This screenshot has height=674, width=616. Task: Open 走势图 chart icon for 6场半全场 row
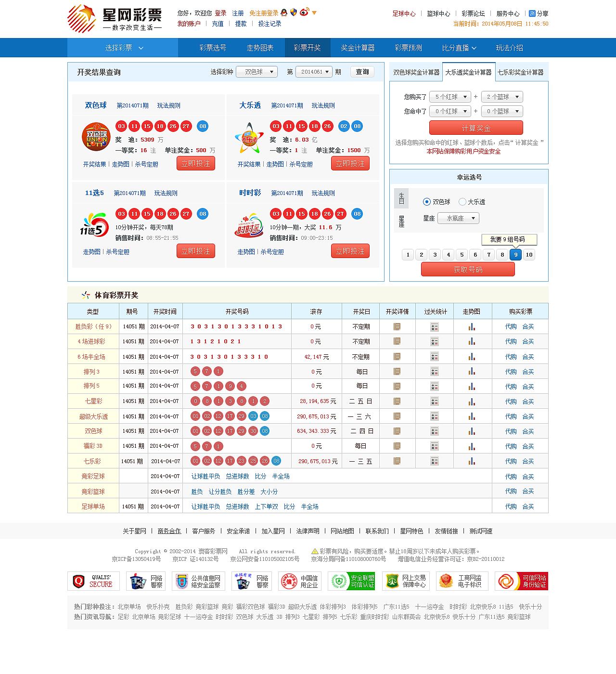(472, 357)
